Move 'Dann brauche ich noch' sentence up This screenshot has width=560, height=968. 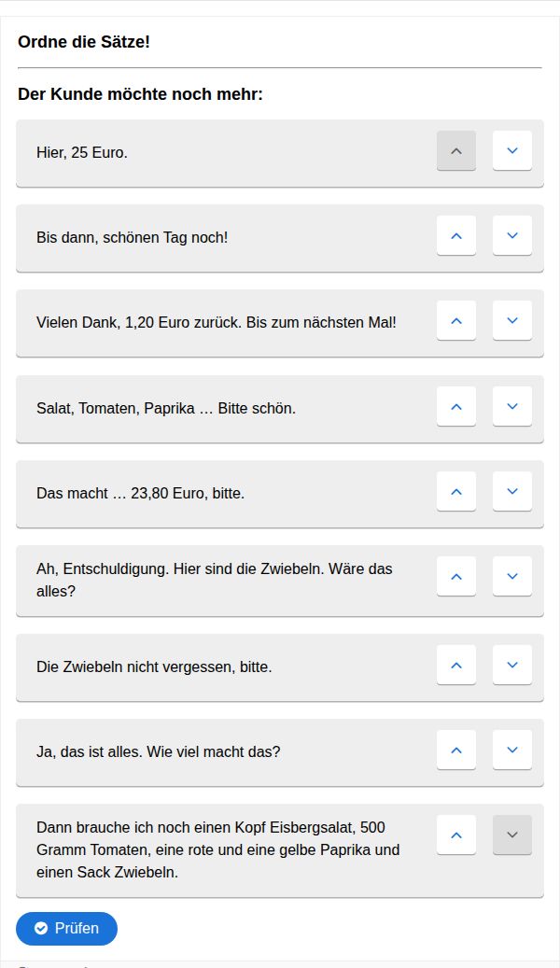(456, 835)
